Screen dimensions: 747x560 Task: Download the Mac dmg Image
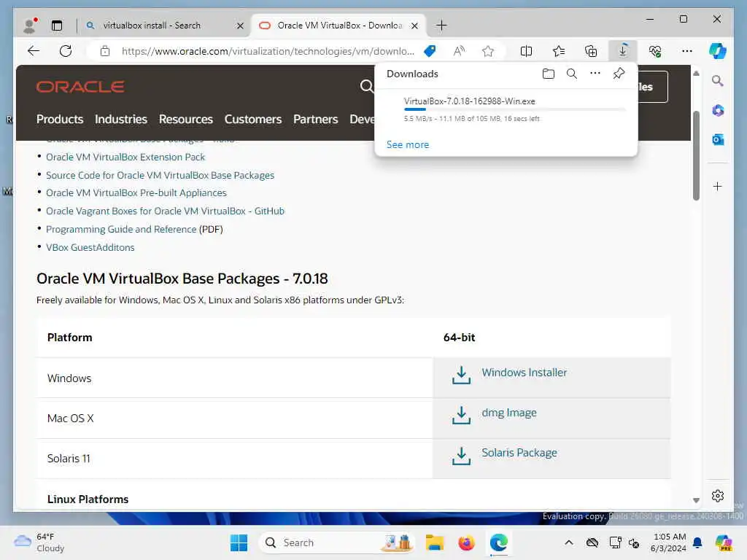(x=508, y=413)
